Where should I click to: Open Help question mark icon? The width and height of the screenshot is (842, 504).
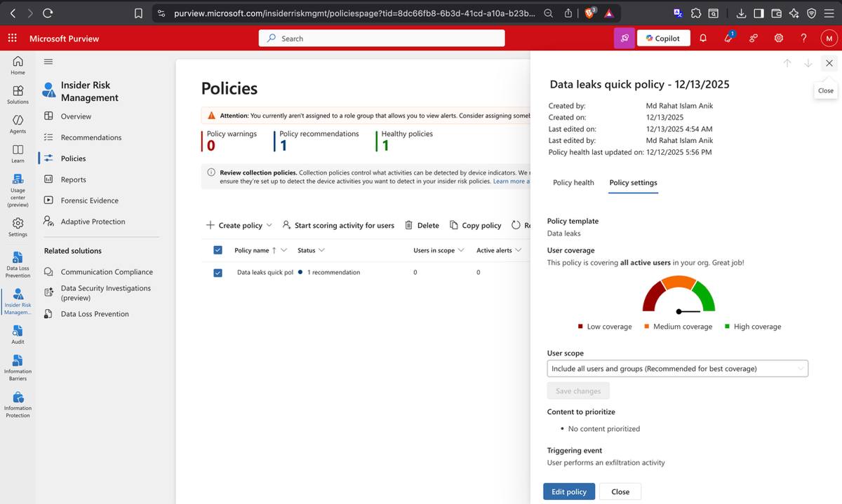[803, 38]
